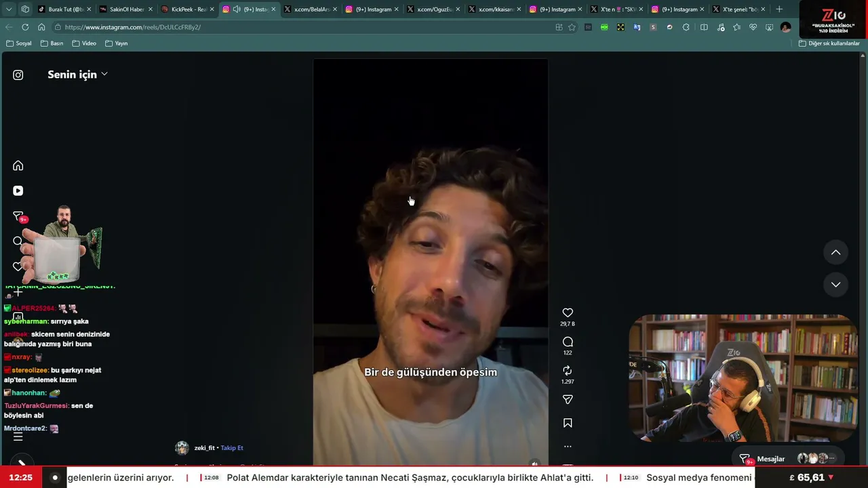
Task: Close the SakinOl Haber tab
Action: pos(151,9)
